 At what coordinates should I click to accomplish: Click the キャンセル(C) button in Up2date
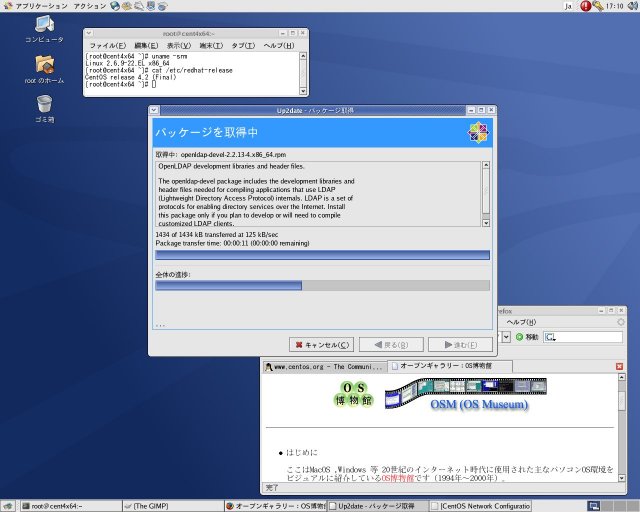(322, 345)
